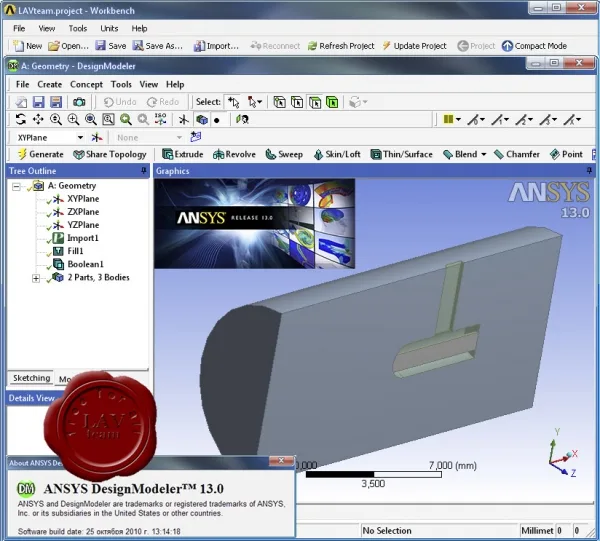Switch to the Sketching tab
The height and width of the screenshot is (541, 600).
pyautogui.click(x=31, y=378)
